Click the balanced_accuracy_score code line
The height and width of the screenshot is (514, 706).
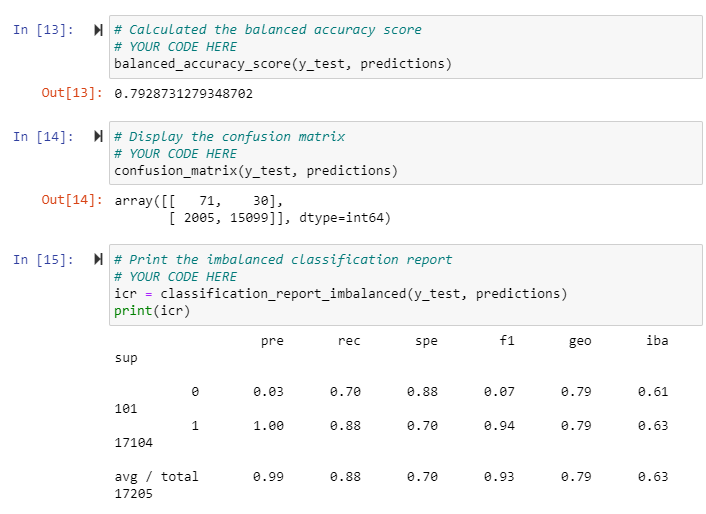pyautogui.click(x=283, y=64)
